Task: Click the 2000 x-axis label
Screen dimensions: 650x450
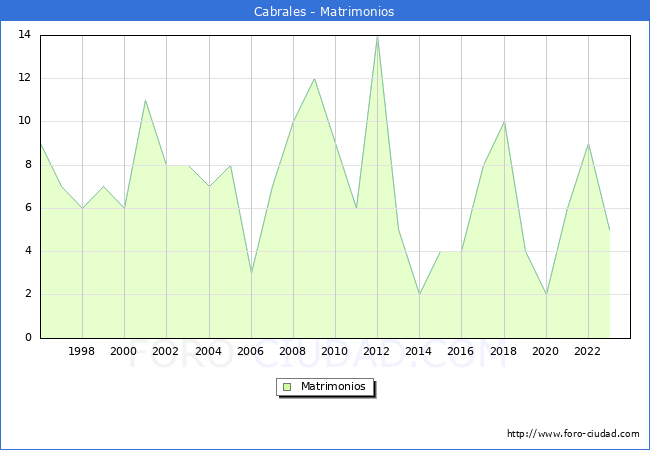Action: point(123,351)
